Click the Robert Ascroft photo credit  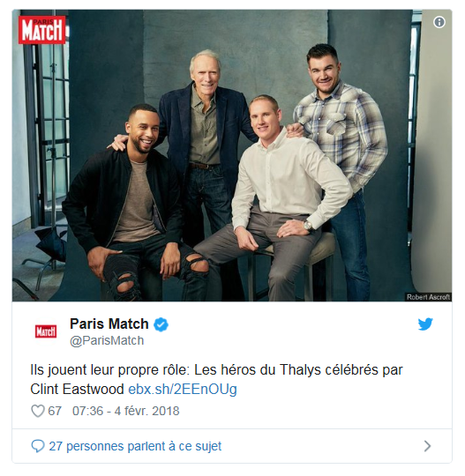click(x=428, y=297)
